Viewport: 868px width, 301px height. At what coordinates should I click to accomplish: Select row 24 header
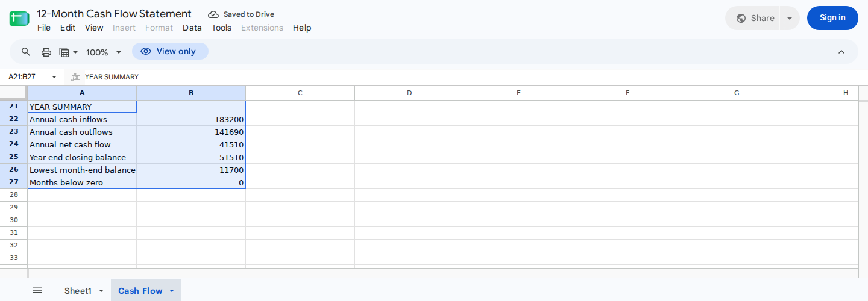[x=14, y=144]
